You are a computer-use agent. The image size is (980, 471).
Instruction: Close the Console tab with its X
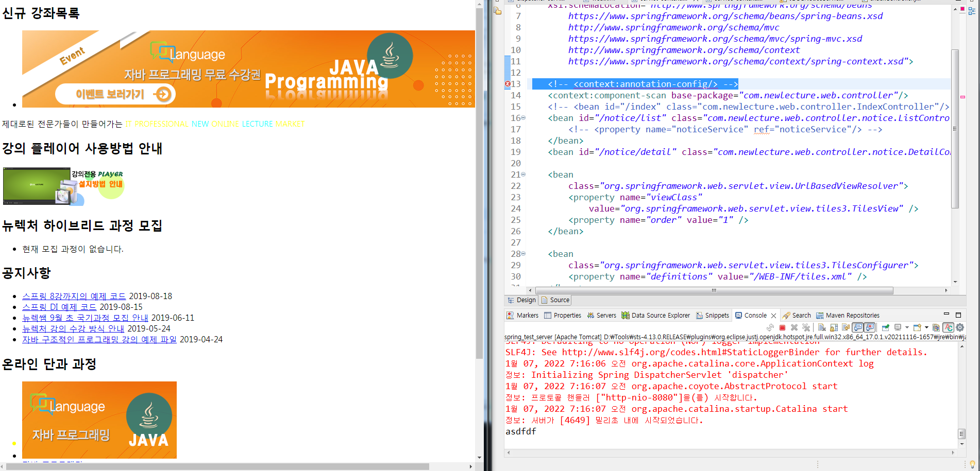tap(773, 316)
